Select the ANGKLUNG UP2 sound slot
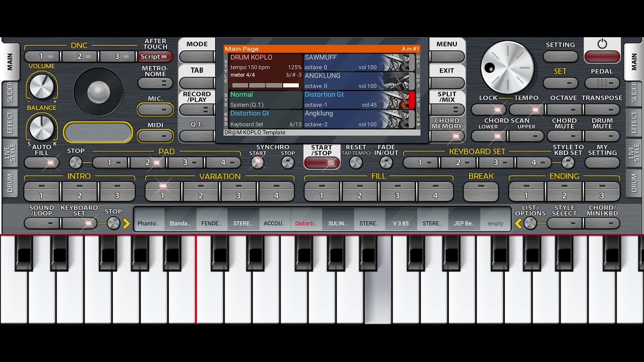Viewport: 644px width, 362px height. 359,81
